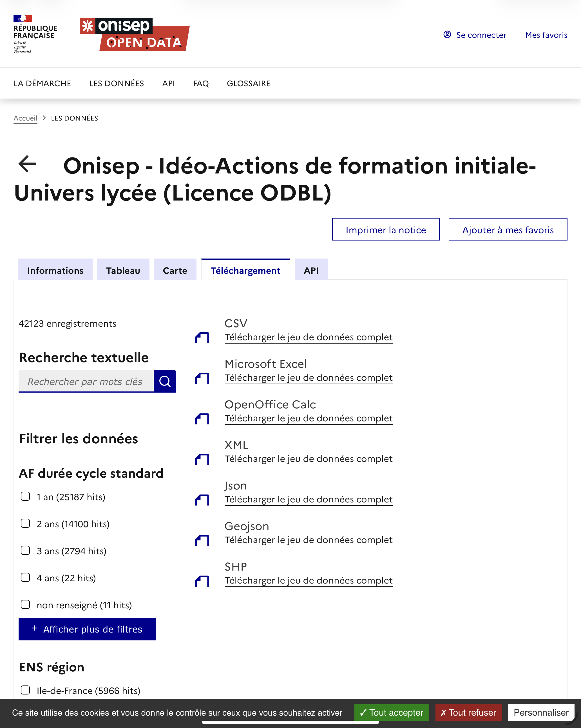Focus the keyword search text field
The width and height of the screenshot is (581, 728).
pos(86,381)
